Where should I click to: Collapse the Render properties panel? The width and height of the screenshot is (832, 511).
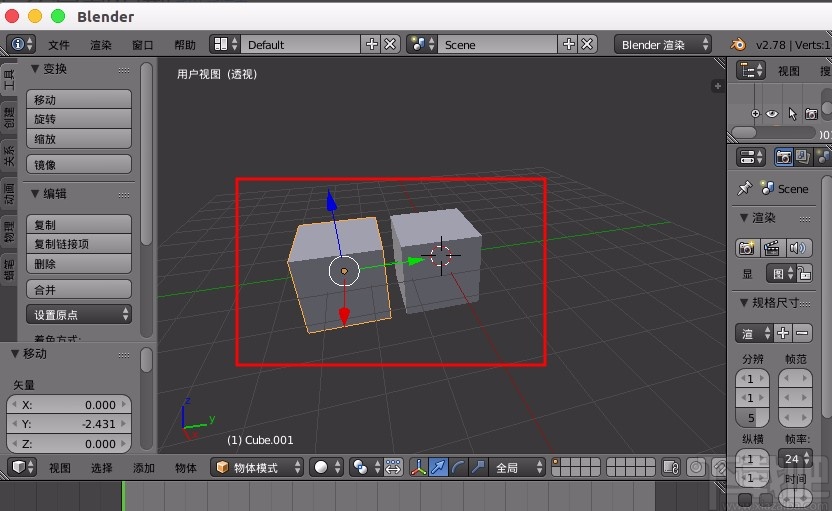click(744, 218)
